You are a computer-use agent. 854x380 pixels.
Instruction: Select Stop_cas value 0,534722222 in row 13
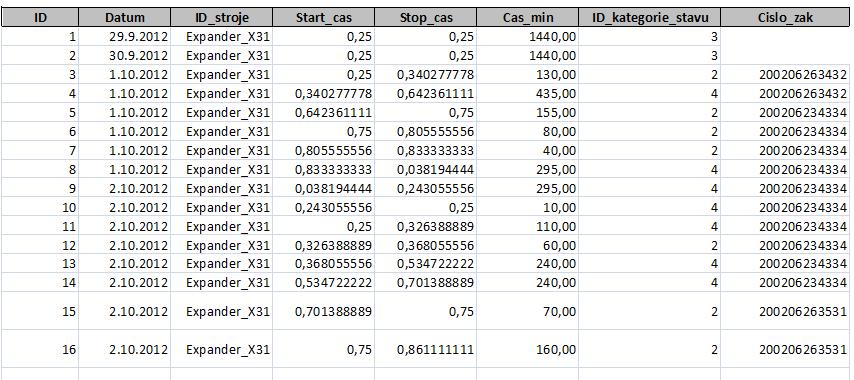point(425,263)
